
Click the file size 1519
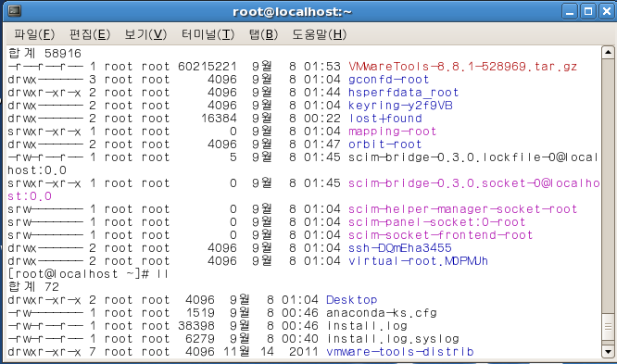[x=200, y=313]
